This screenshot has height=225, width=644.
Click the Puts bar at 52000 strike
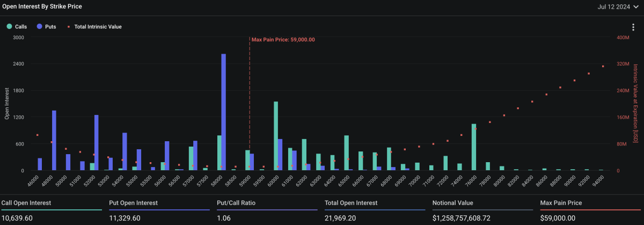[x=97, y=142]
